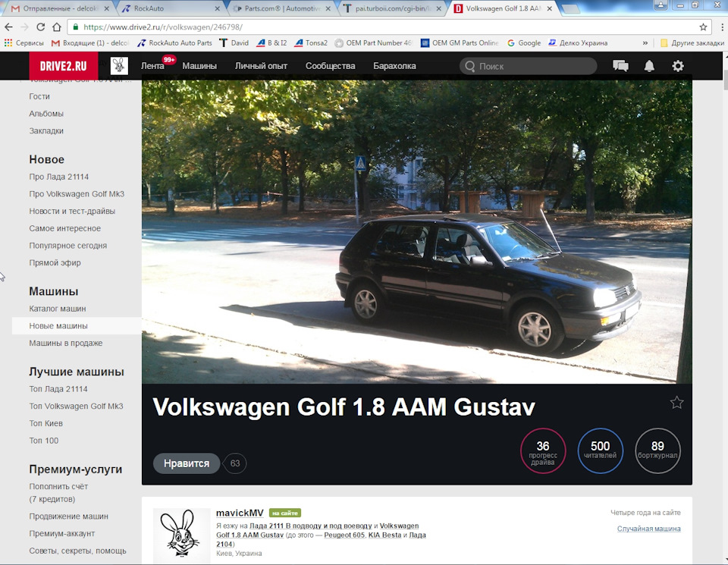Open the RockAuto Auto Parts bookmark
Screen dimensions: 728x565
tap(174, 42)
